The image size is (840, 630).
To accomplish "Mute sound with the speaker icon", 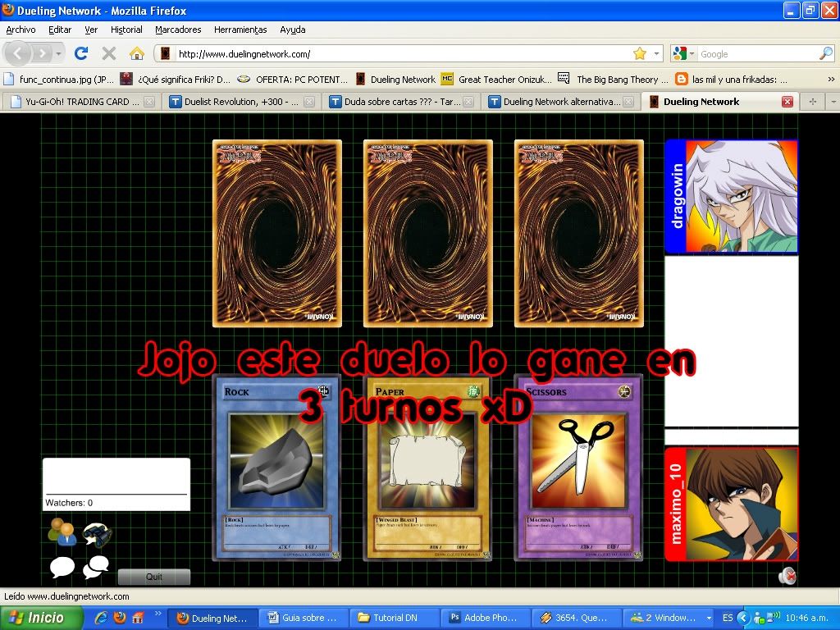I will pyautogui.click(x=787, y=577).
